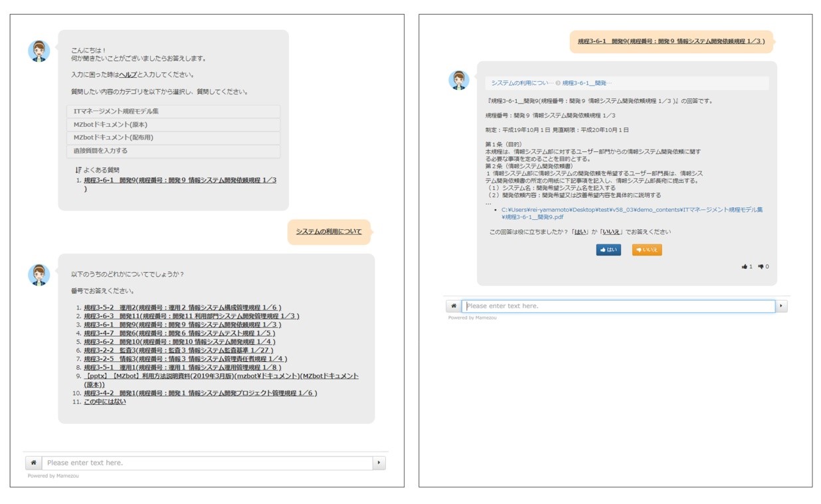This screenshot has height=504, width=821.
Task: Select MZbotドキュメント(原本) category
Action: 173,125
